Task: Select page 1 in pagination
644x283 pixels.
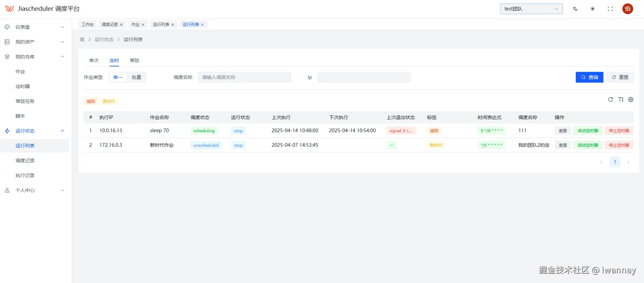Action: pos(615,162)
